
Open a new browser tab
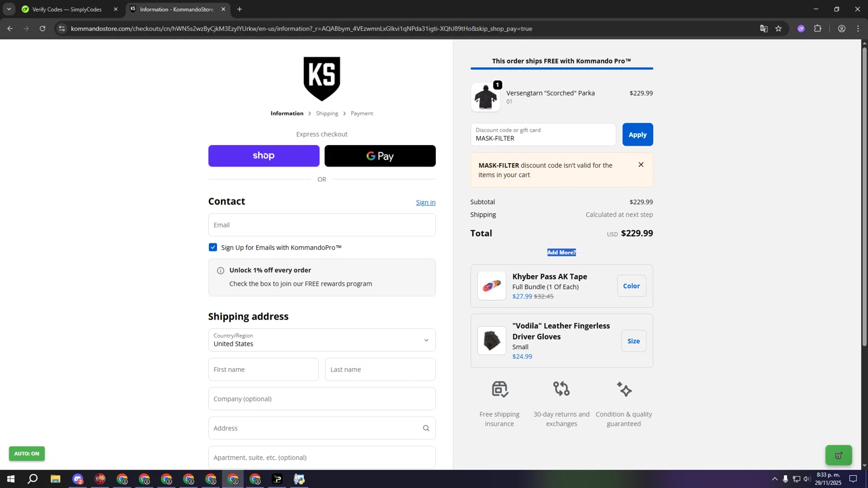[240, 9]
